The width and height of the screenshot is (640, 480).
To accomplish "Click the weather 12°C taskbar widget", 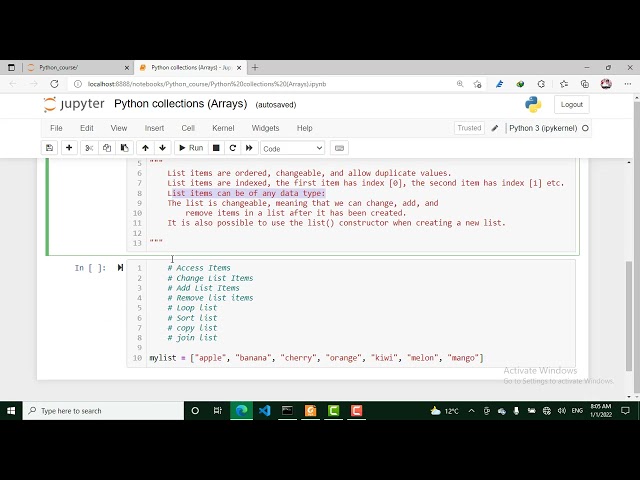I will 444,411.
